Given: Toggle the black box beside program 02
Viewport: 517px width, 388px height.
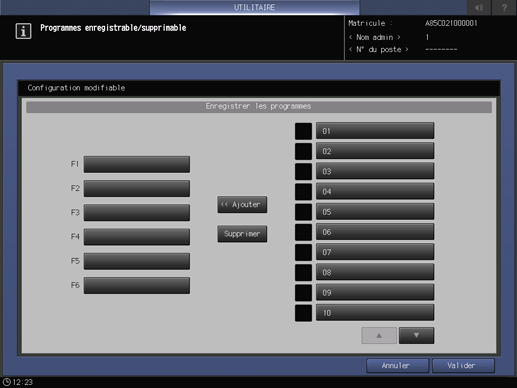Looking at the screenshot, I should coord(303,151).
